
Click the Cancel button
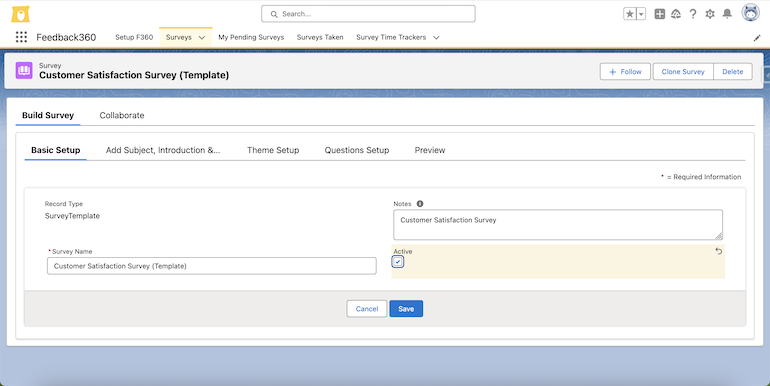[x=367, y=309]
